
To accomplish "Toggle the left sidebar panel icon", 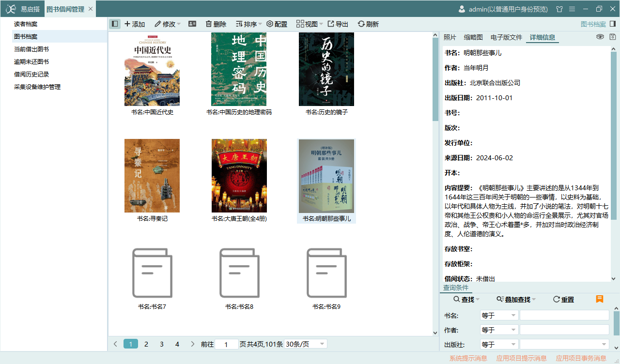I will point(115,24).
